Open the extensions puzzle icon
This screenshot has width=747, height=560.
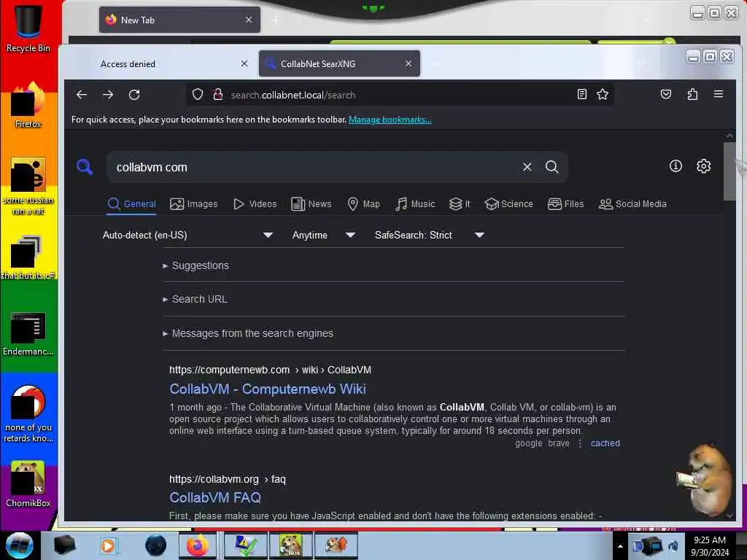(692, 94)
